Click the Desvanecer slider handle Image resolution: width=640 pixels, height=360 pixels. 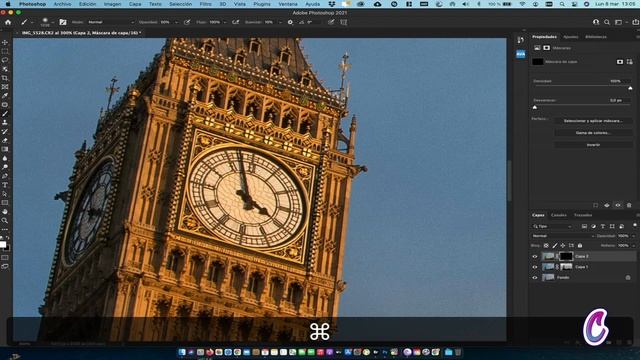coord(535,107)
